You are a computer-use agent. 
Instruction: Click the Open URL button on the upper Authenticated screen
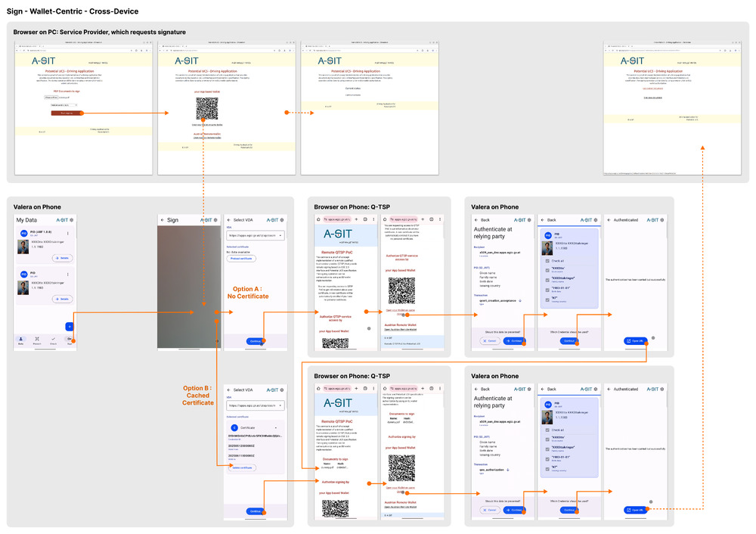[634, 341]
